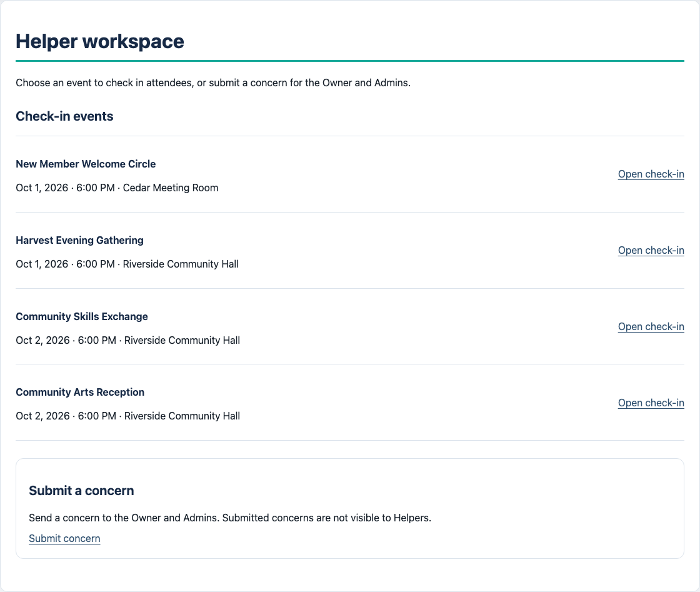Click the Submit concern link
This screenshot has height=592, width=700.
(x=64, y=538)
